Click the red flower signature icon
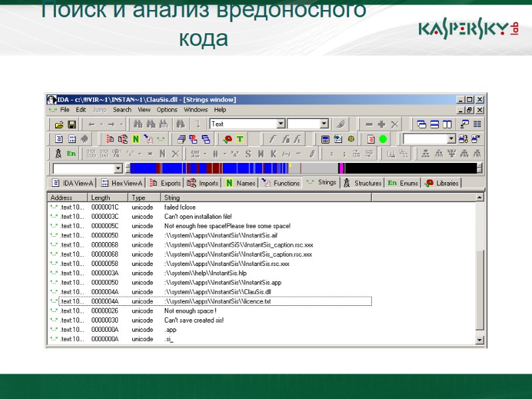The image size is (532, 399). (x=227, y=139)
